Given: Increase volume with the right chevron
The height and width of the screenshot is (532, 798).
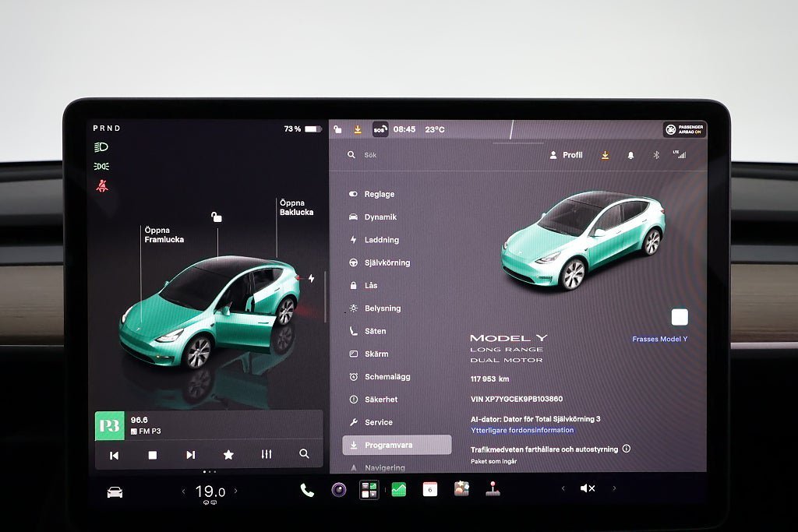Looking at the screenshot, I should coord(614,488).
